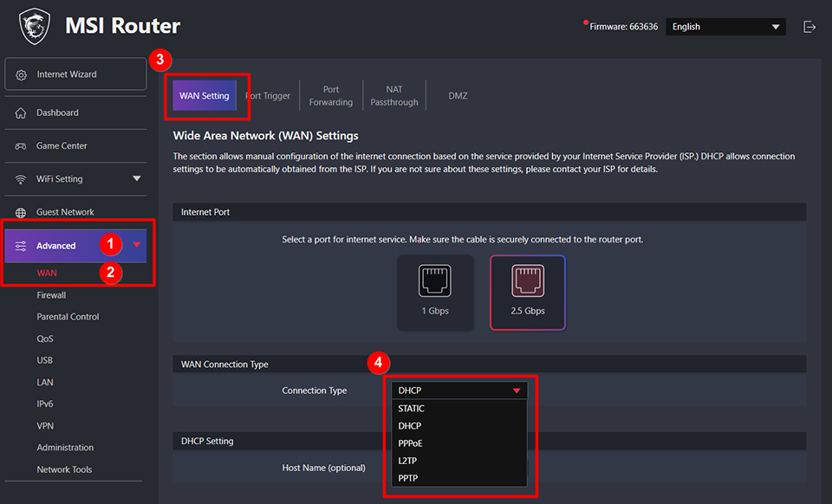Choose DHCP option in the dropdown list
The height and width of the screenshot is (504, 832).
coord(459,426)
